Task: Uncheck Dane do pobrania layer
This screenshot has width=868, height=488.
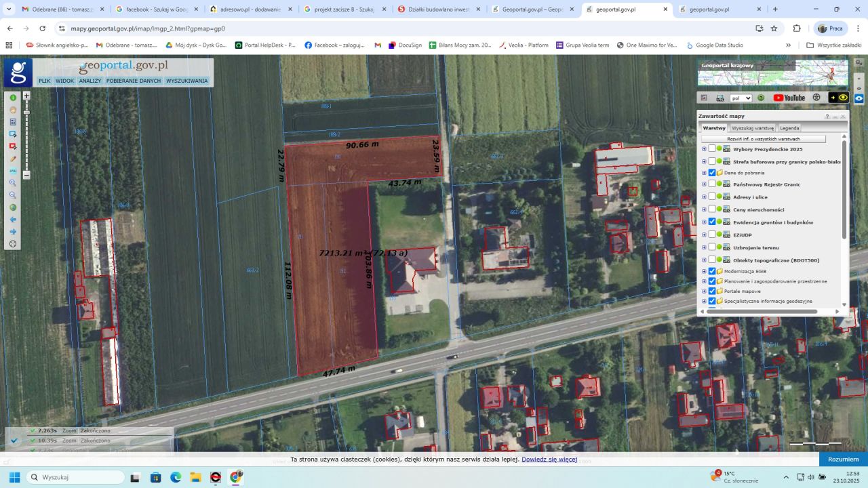Action: click(x=712, y=173)
